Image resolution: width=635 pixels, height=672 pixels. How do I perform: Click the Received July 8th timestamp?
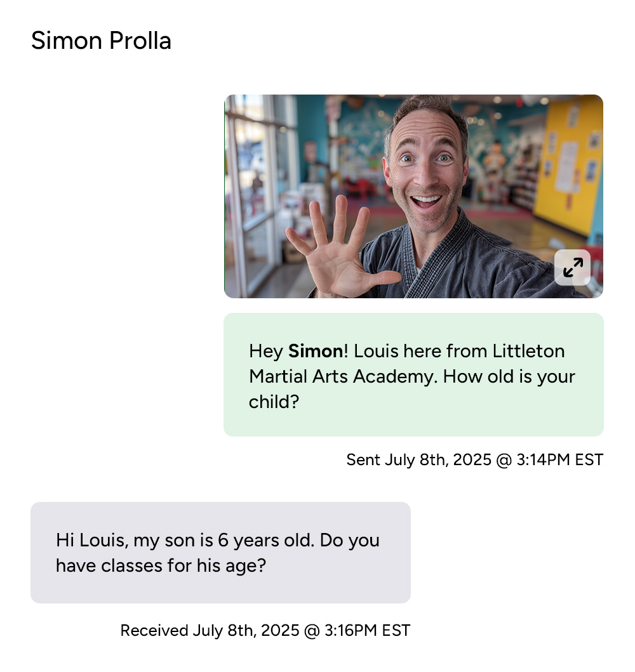[x=265, y=630]
